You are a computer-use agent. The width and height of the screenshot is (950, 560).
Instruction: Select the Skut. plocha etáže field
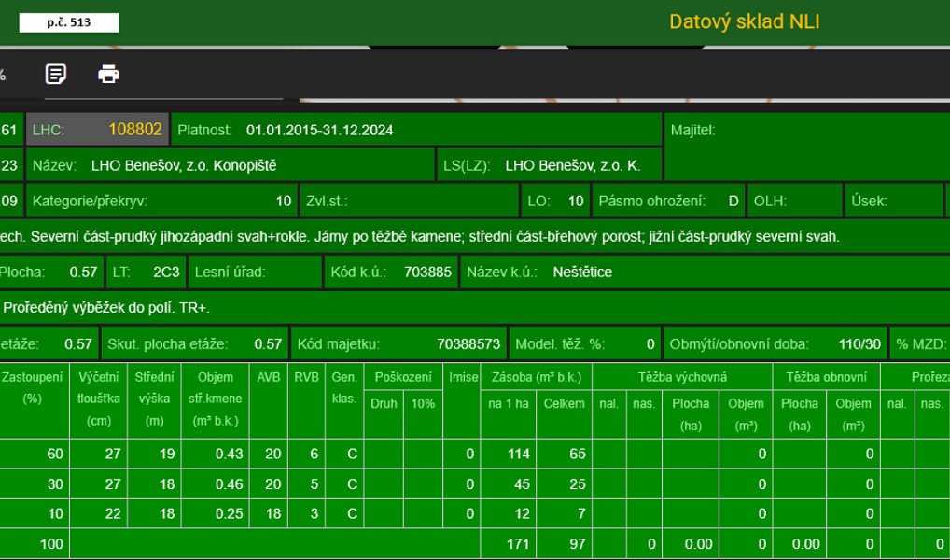[x=194, y=343]
